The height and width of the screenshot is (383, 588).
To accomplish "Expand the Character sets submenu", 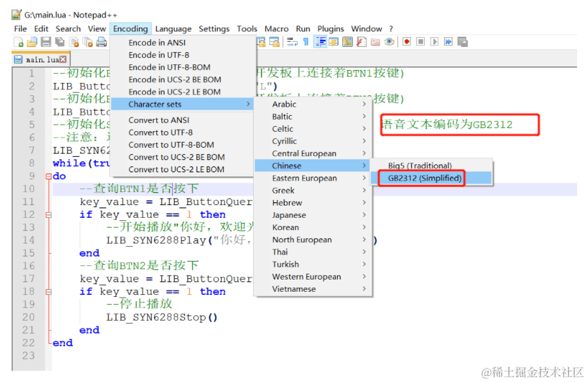I will tap(183, 104).
